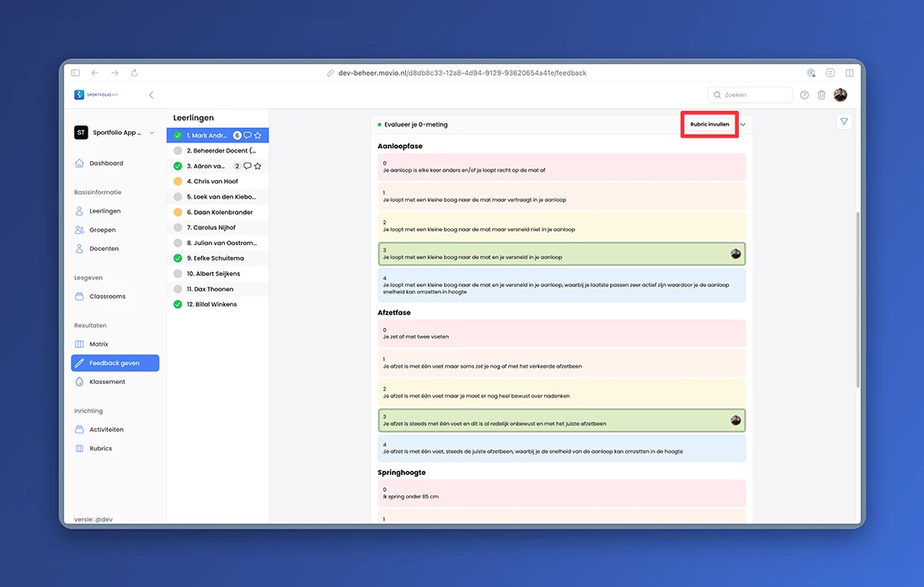Select Aanloopfase level 0 red card
Viewport: 924px width, 587px height.
(x=562, y=167)
